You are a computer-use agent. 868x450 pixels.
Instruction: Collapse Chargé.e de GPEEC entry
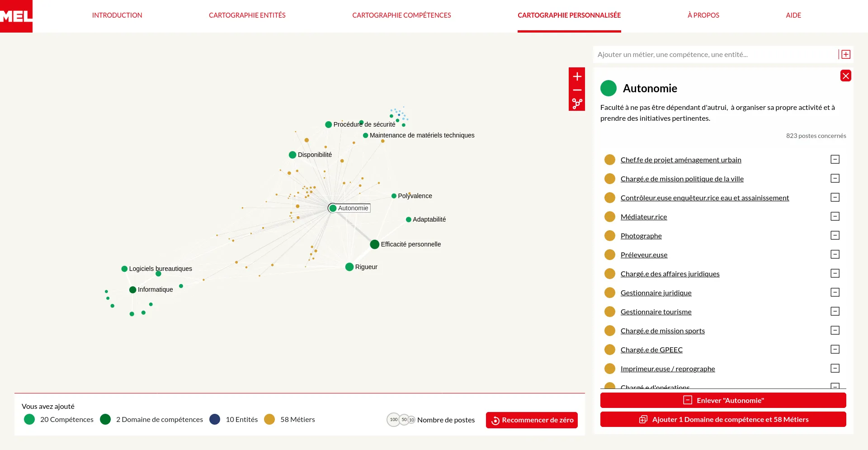coord(835,350)
